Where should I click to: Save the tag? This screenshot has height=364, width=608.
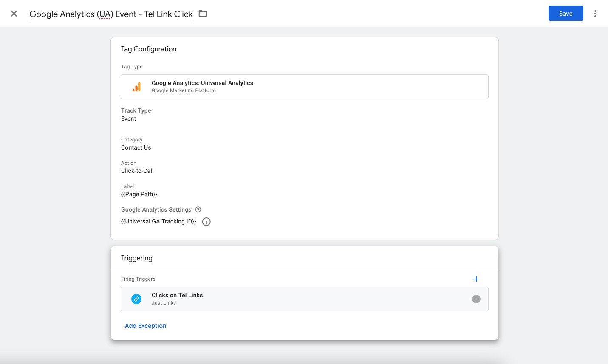click(566, 14)
